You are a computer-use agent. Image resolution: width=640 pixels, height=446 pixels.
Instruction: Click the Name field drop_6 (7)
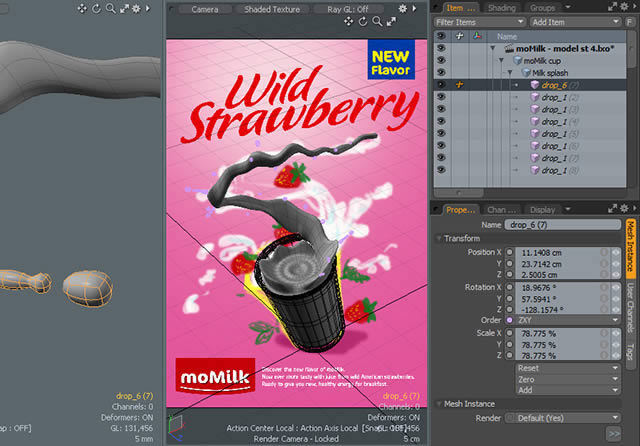coord(563,225)
